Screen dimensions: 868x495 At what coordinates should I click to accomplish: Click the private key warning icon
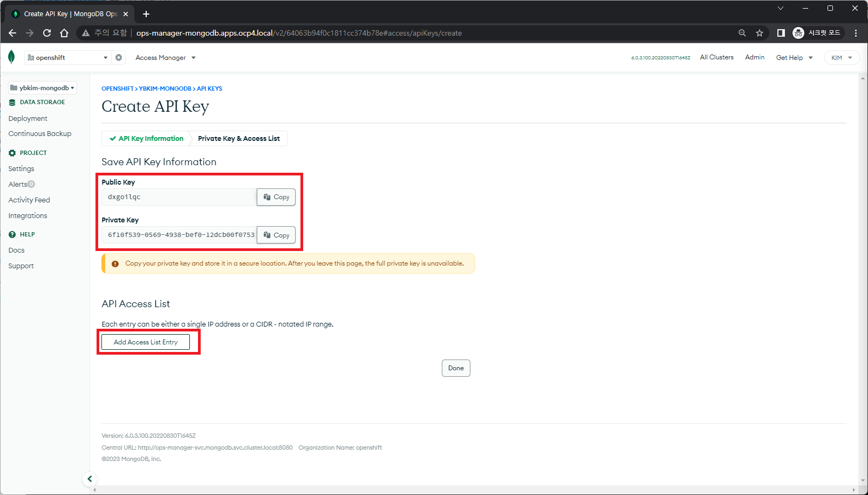point(115,264)
